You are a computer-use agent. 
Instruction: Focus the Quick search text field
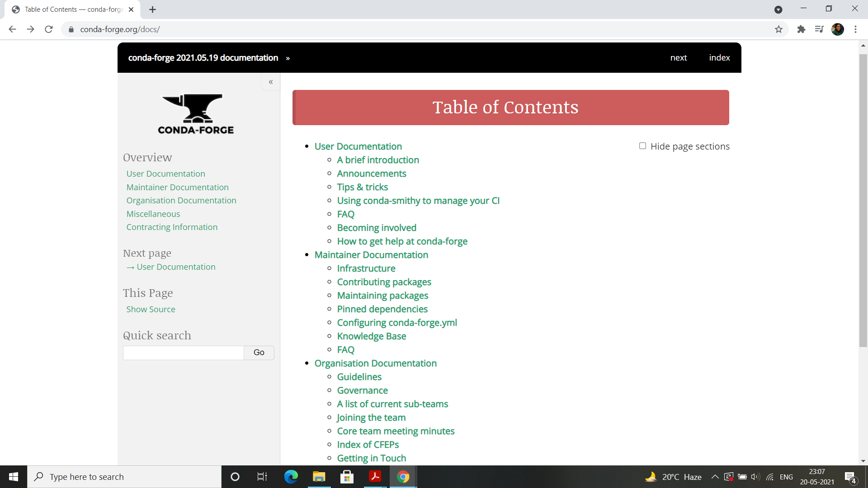click(184, 352)
